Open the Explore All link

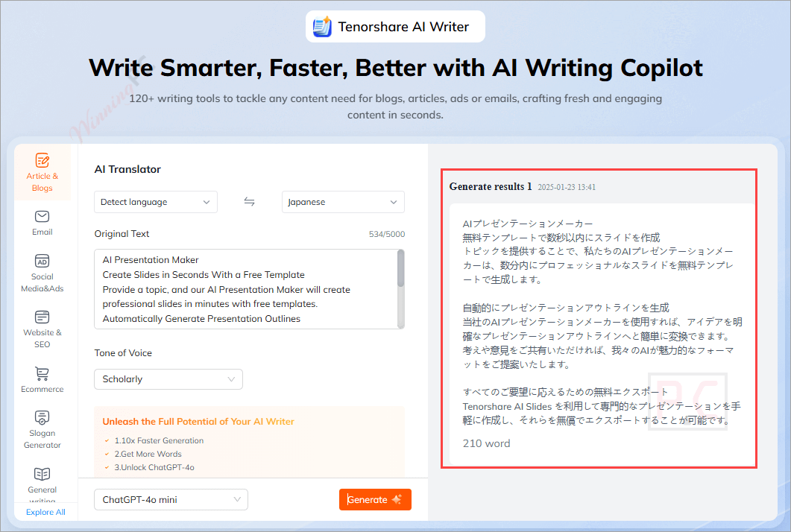tap(45, 513)
